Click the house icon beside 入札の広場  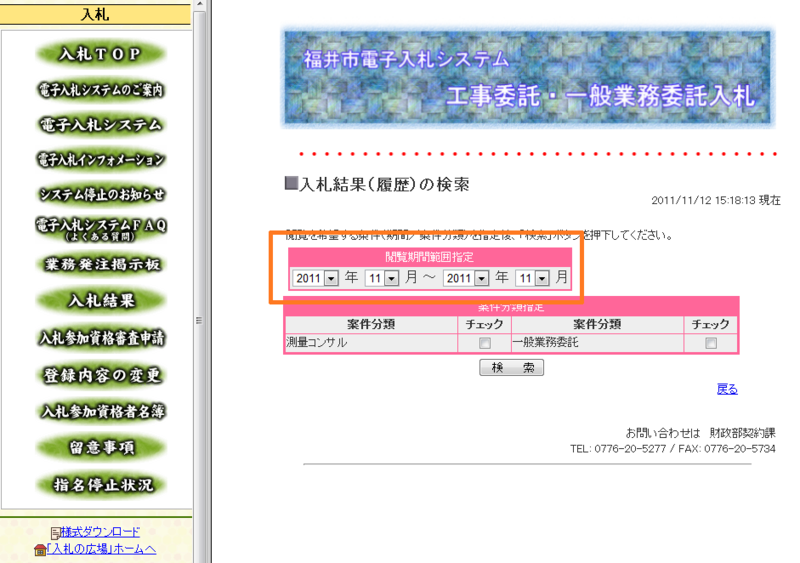[40, 550]
